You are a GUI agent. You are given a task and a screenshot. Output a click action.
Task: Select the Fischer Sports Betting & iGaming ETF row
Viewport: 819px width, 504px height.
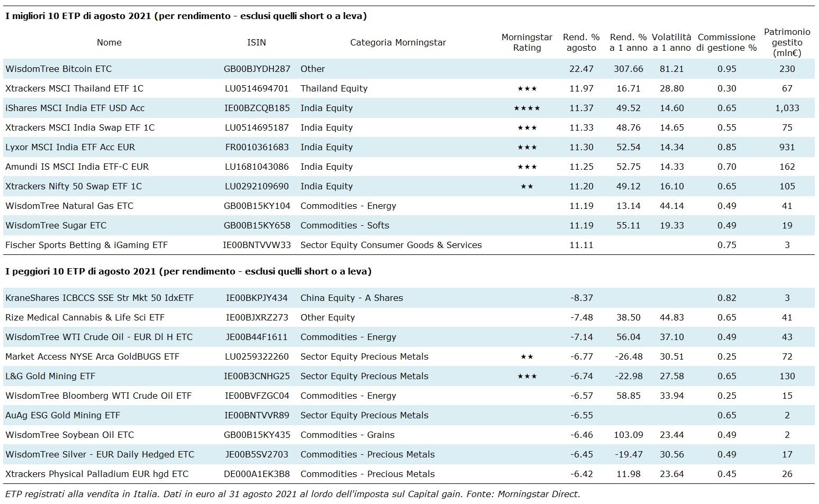point(86,245)
